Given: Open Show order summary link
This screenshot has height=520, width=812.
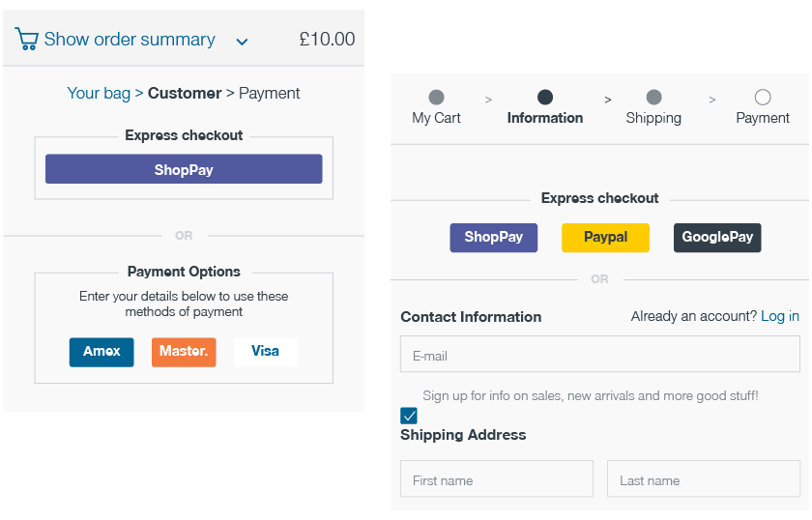Looking at the screenshot, I should point(130,40).
